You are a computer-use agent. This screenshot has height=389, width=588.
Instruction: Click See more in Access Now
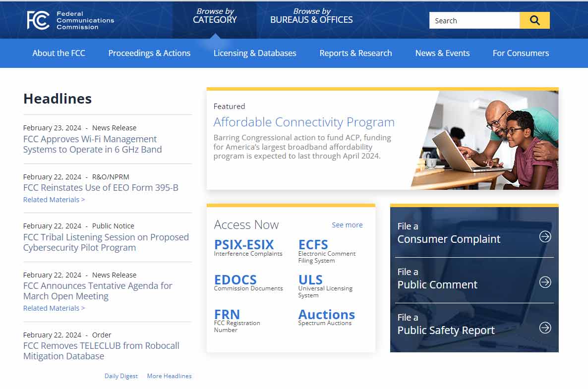click(x=347, y=225)
